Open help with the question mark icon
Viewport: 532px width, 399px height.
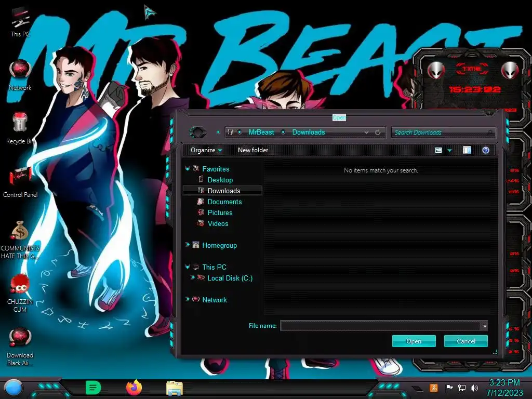[x=486, y=150]
